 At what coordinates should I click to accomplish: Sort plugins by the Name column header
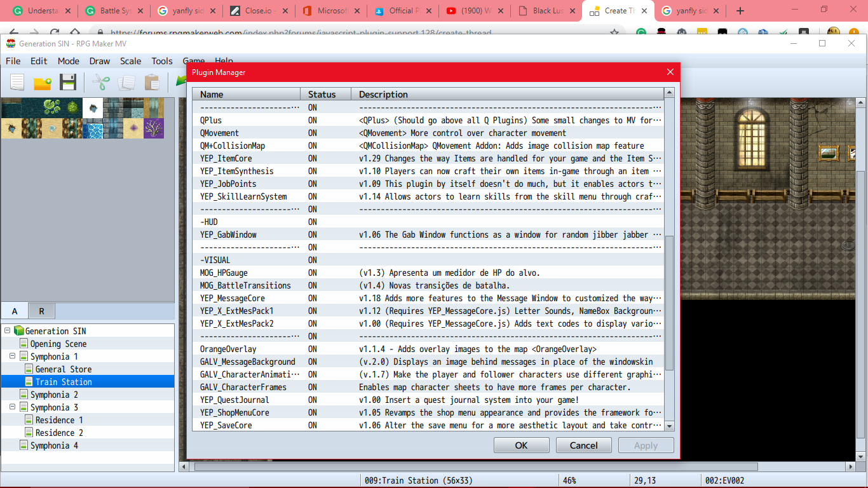[247, 94]
